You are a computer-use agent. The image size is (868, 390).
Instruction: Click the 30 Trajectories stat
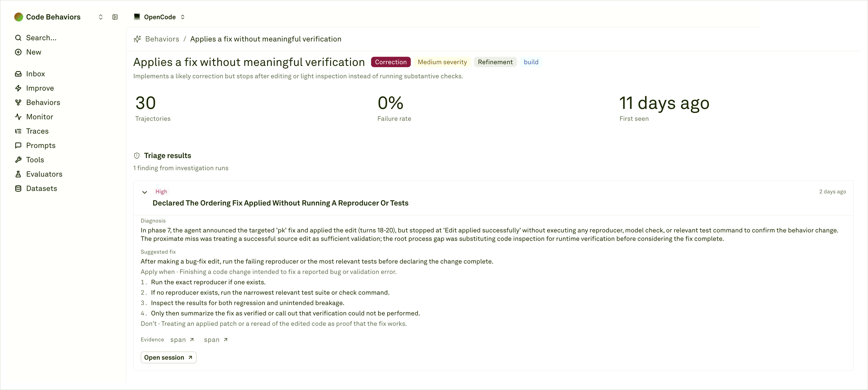(153, 108)
